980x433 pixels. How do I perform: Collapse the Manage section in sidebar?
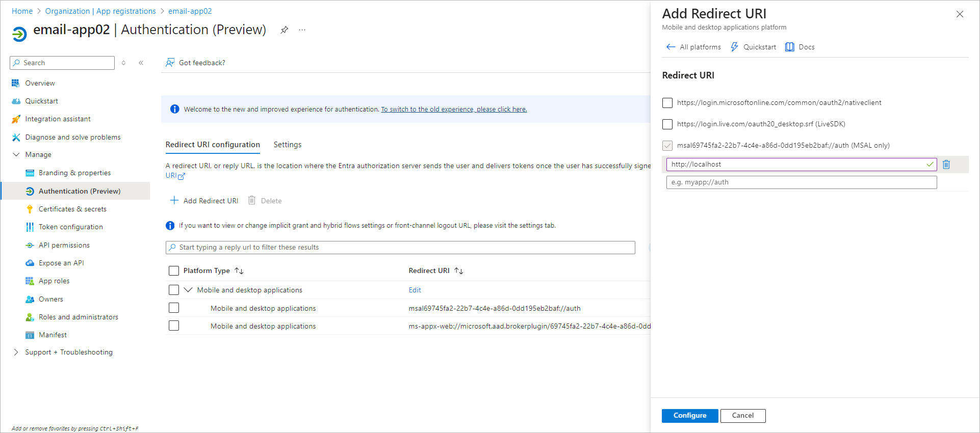[16, 154]
